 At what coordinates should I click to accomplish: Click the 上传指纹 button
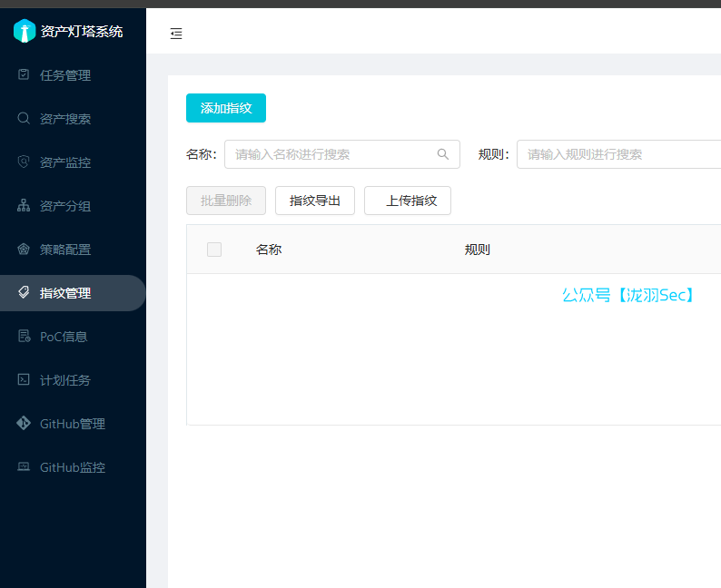(x=408, y=201)
